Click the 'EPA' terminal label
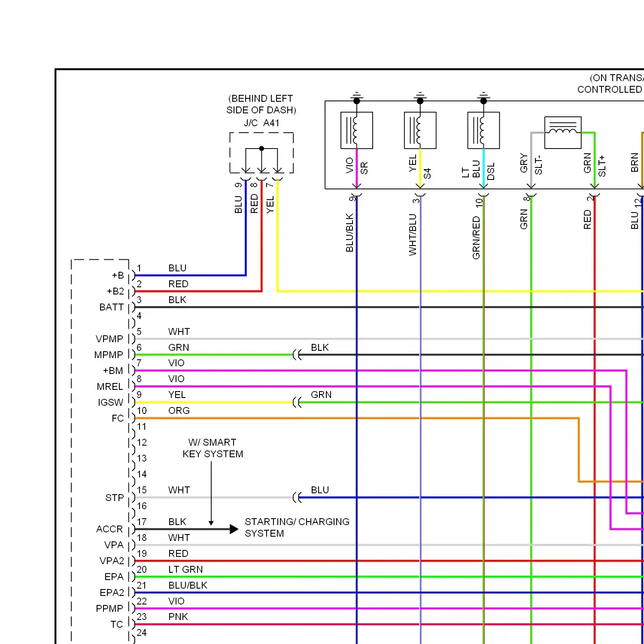The height and width of the screenshot is (644, 644). (114, 577)
